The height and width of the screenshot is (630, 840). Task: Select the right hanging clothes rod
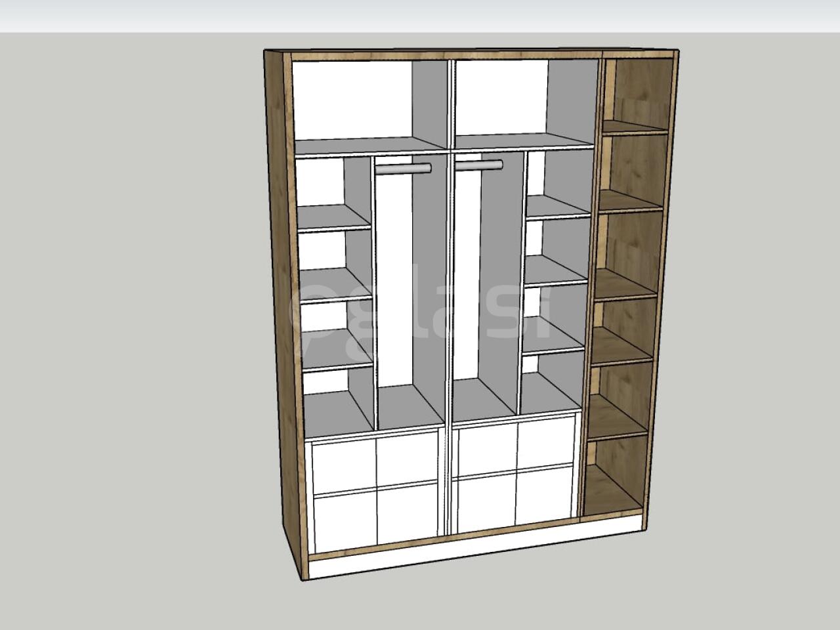[479, 165]
